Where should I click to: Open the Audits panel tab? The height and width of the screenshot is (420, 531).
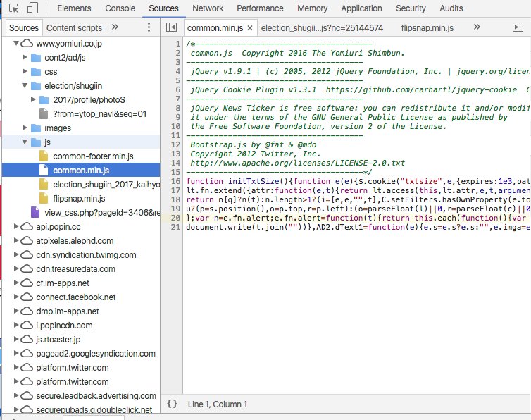click(x=451, y=8)
